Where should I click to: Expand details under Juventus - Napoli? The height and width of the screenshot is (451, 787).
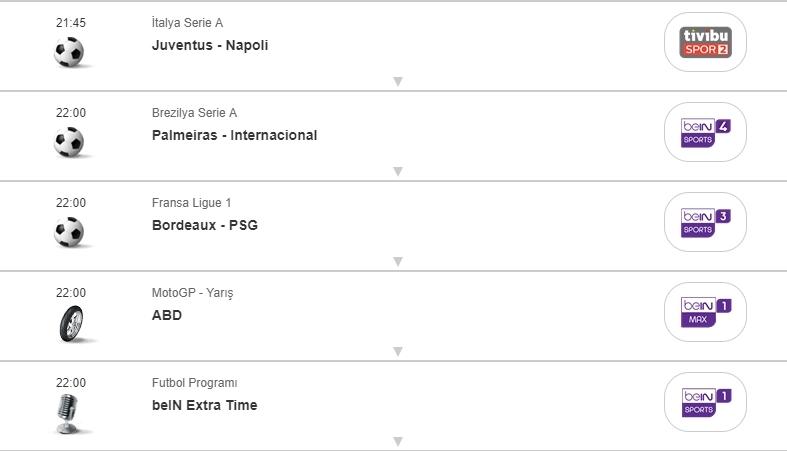(397, 82)
